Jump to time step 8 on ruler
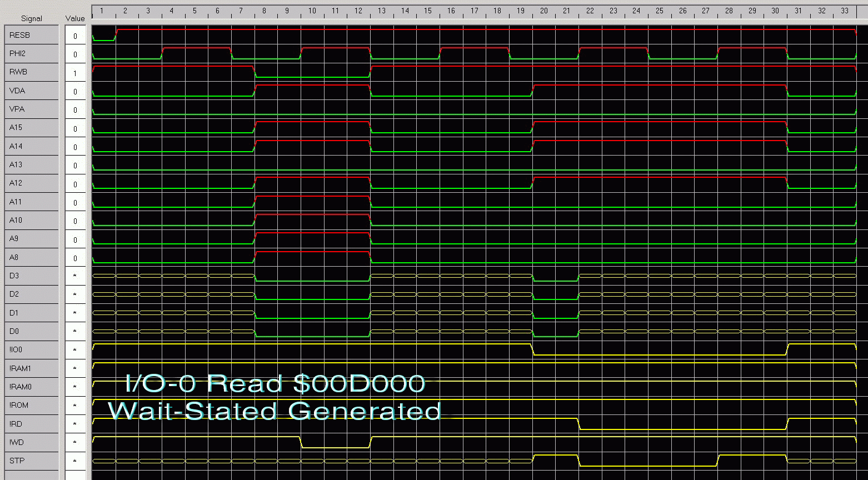The height and width of the screenshot is (480, 868). click(264, 11)
